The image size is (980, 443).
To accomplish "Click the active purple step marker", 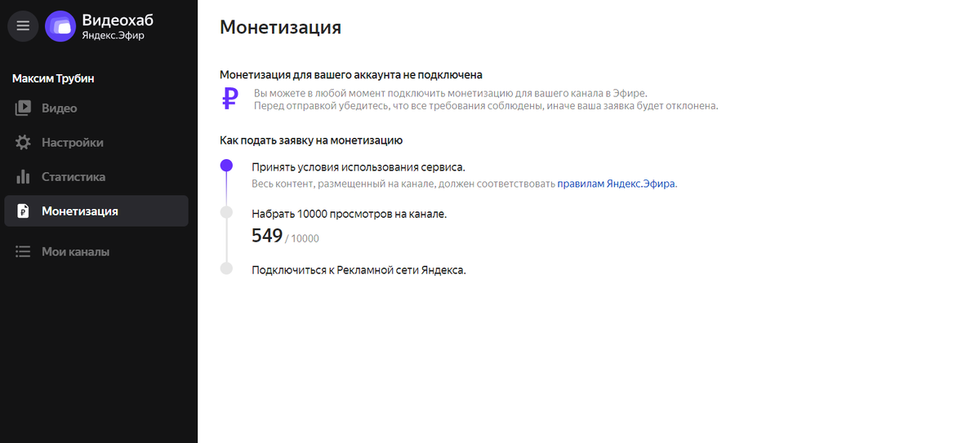I will [x=226, y=166].
